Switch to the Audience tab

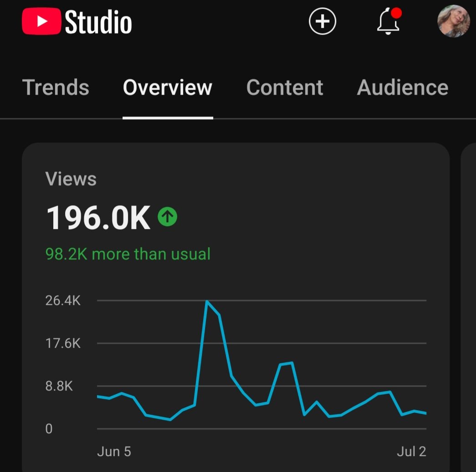coord(402,87)
